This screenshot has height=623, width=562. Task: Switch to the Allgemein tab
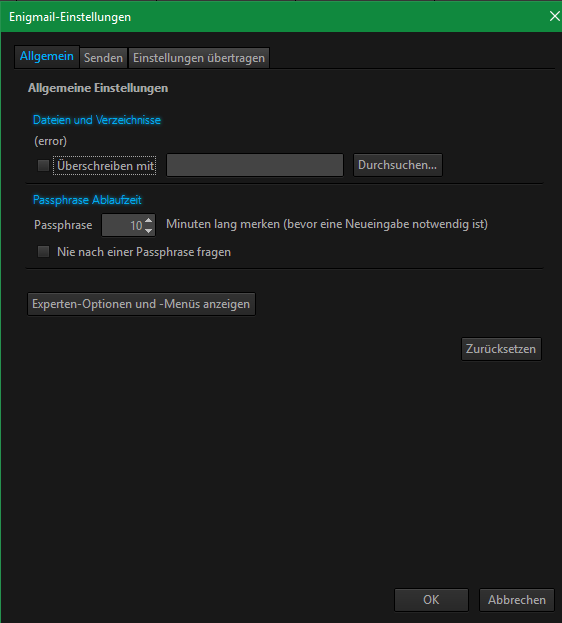pos(47,57)
